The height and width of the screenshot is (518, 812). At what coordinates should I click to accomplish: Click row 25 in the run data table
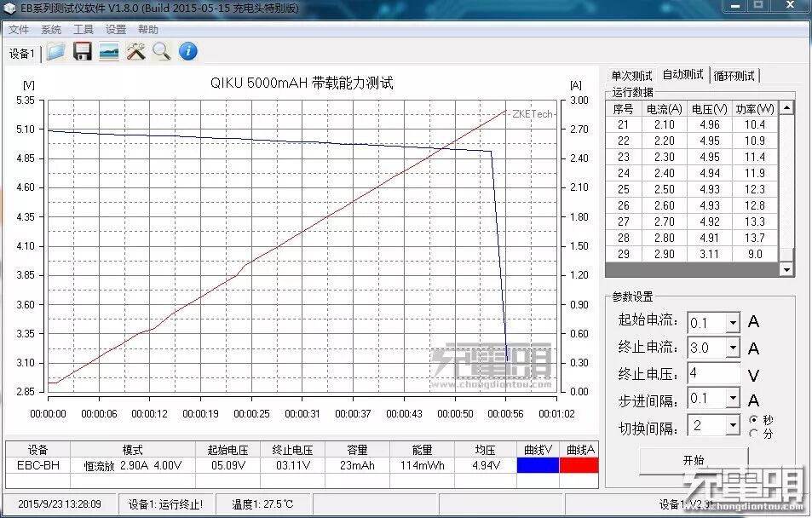(x=693, y=189)
